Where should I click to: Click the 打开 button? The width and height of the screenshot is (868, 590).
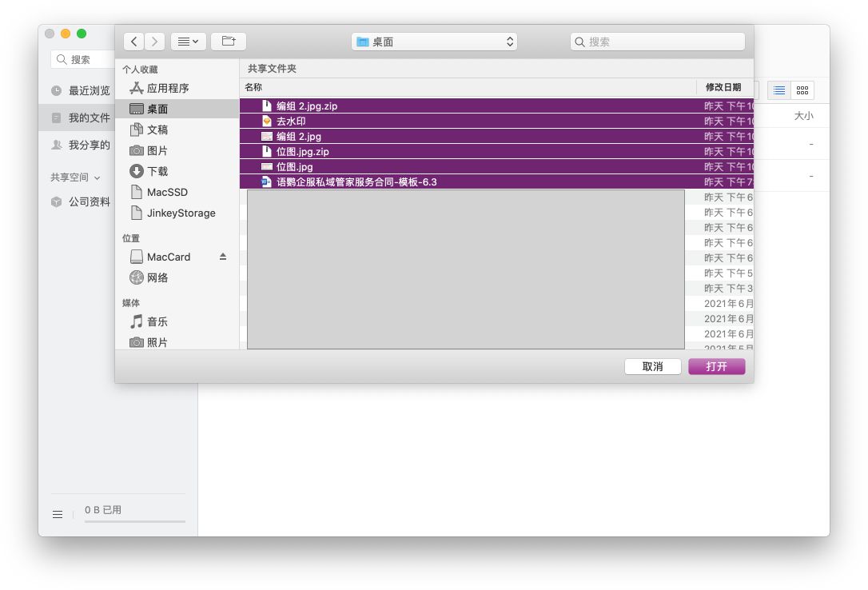[716, 366]
